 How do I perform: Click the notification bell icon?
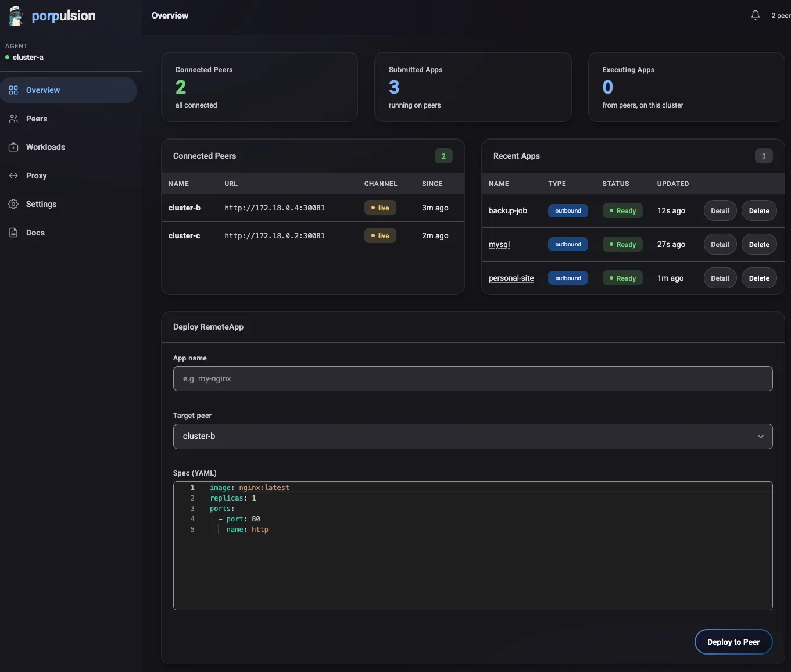[x=755, y=16]
